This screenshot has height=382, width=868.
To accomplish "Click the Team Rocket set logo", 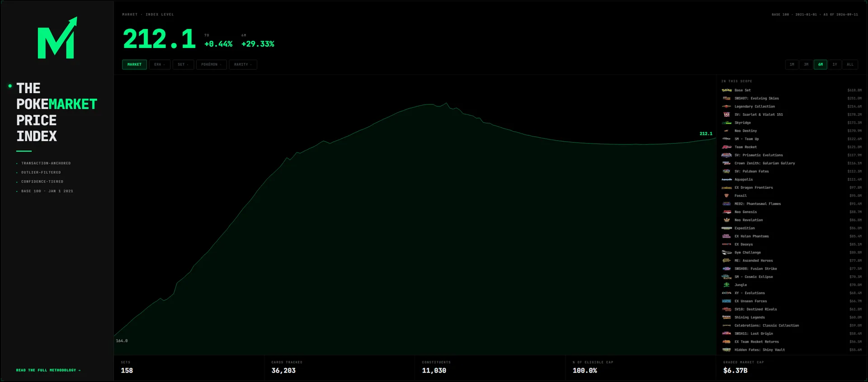I will tap(726, 147).
